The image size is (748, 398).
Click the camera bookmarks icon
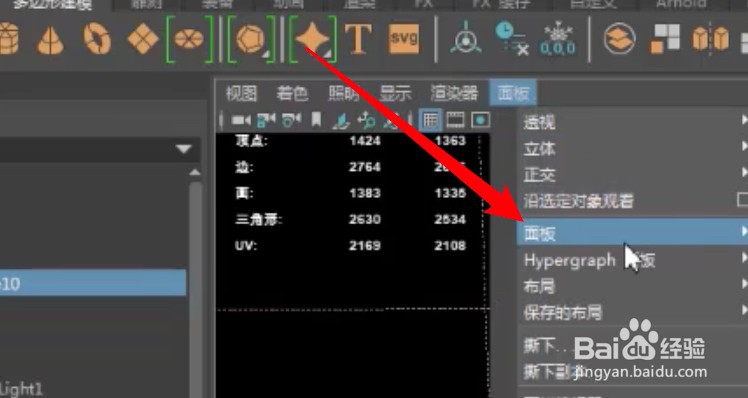pyautogui.click(x=316, y=120)
